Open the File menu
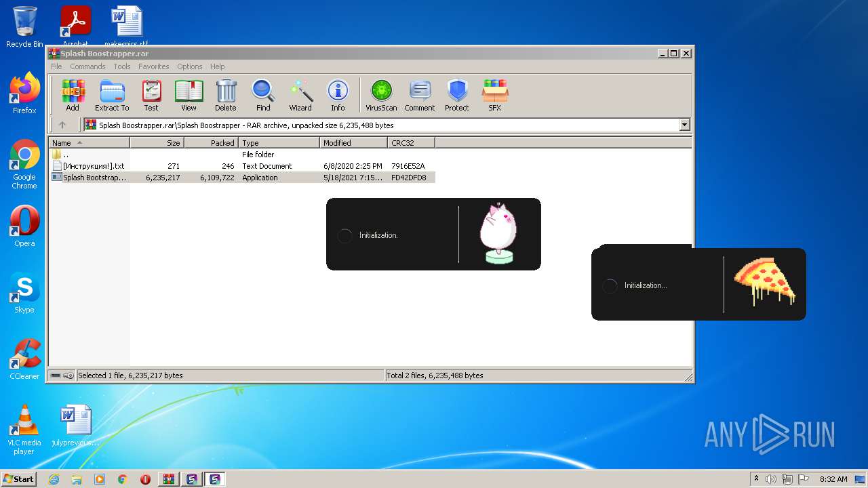 [x=56, y=66]
